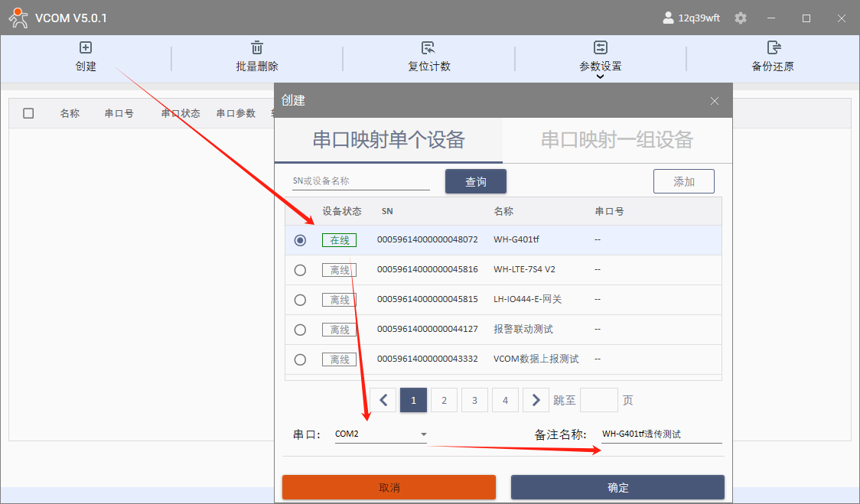The width and height of the screenshot is (860, 504).
Task: Click the 创建 (Create) toolbar icon
Action: (x=86, y=48)
